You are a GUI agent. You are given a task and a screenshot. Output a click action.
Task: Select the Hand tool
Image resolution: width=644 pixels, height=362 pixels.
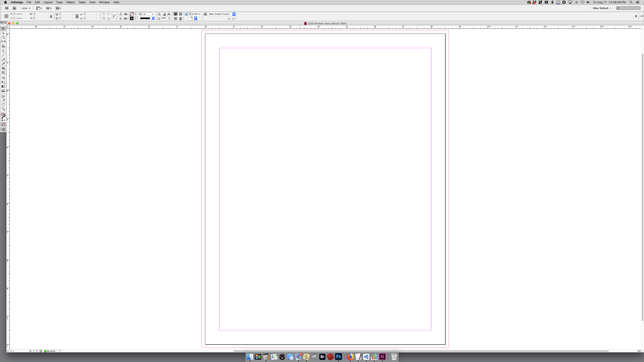coord(3,105)
